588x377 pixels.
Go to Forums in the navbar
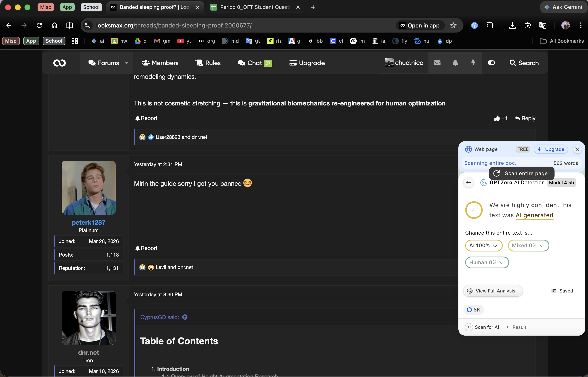click(x=104, y=63)
